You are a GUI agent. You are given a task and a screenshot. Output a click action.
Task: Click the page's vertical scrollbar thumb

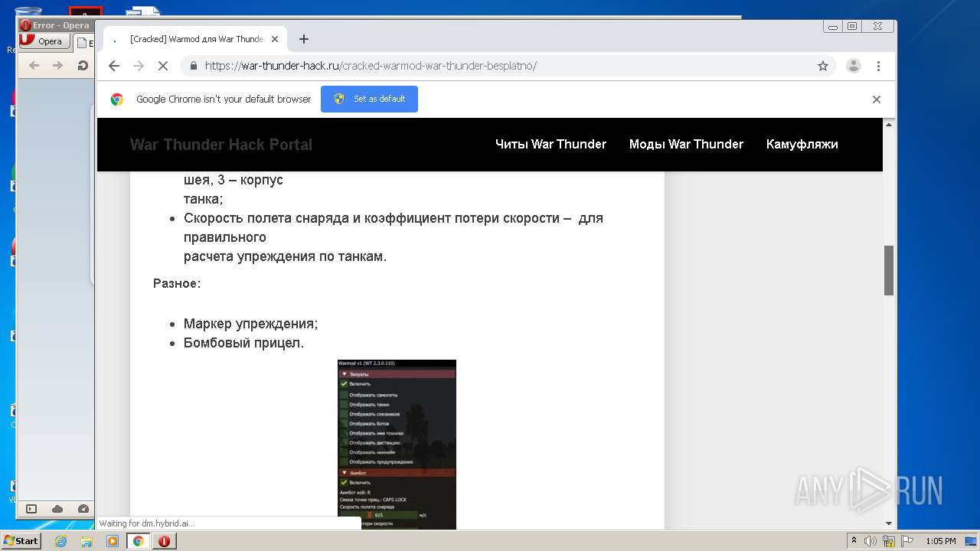[x=889, y=270]
